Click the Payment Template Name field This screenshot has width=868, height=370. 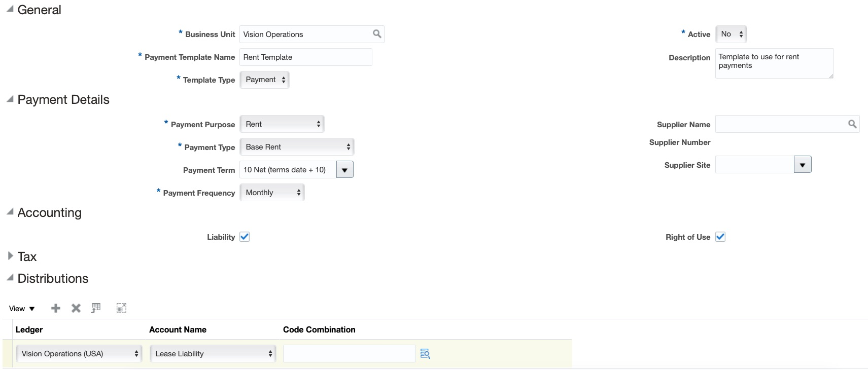pos(305,57)
